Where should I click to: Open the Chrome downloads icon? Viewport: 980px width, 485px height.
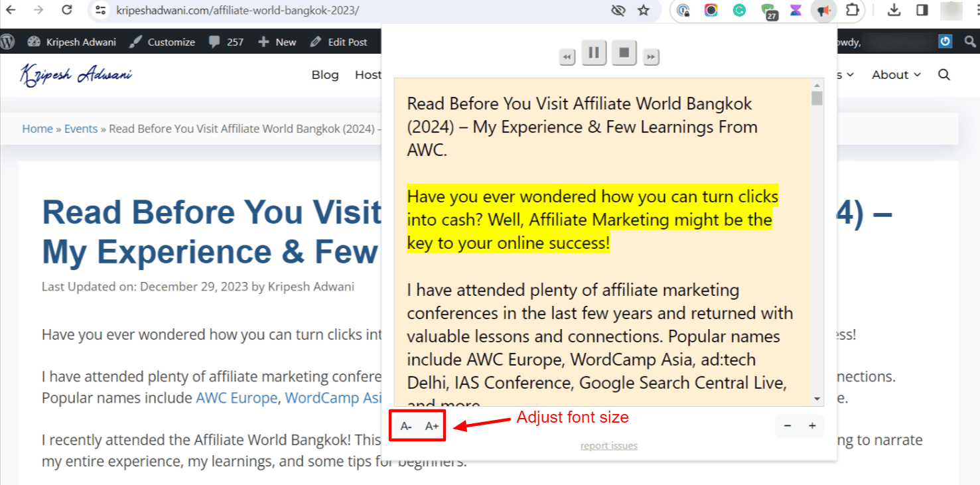pos(894,11)
